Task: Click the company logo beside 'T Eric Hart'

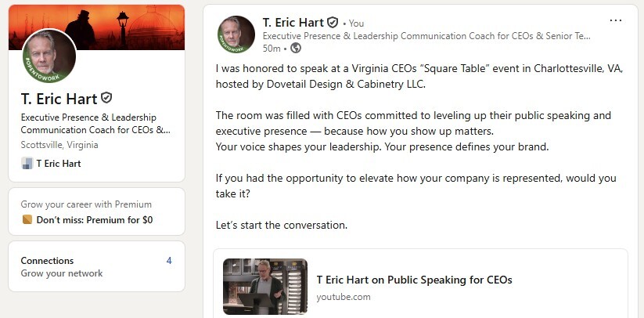Action: pyautogui.click(x=27, y=164)
